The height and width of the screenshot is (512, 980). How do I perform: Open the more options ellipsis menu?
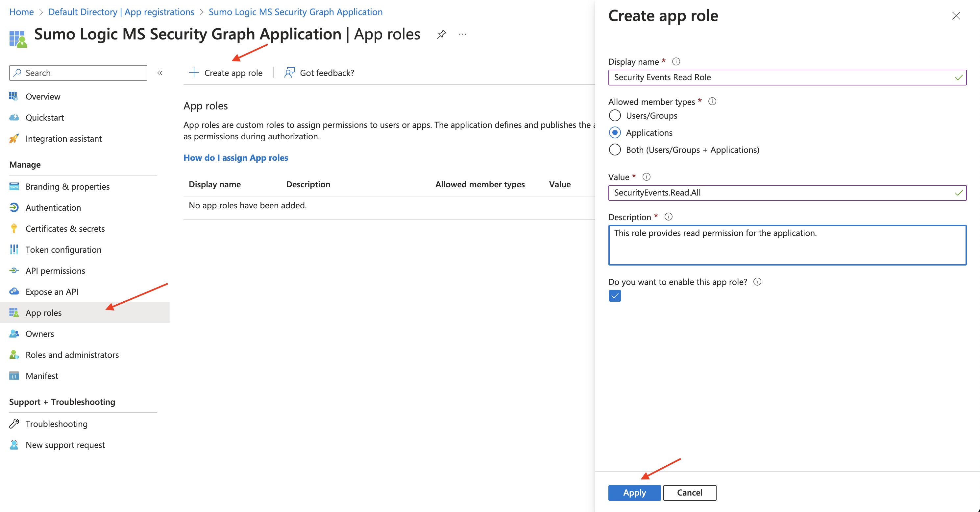click(x=463, y=34)
